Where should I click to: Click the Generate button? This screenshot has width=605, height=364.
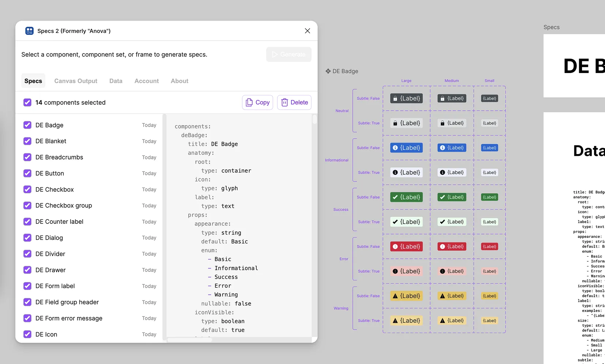pyautogui.click(x=289, y=54)
